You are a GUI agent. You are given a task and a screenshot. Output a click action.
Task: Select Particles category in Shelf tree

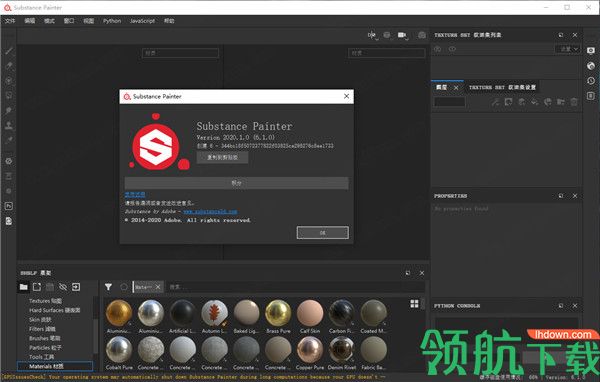(x=45, y=348)
